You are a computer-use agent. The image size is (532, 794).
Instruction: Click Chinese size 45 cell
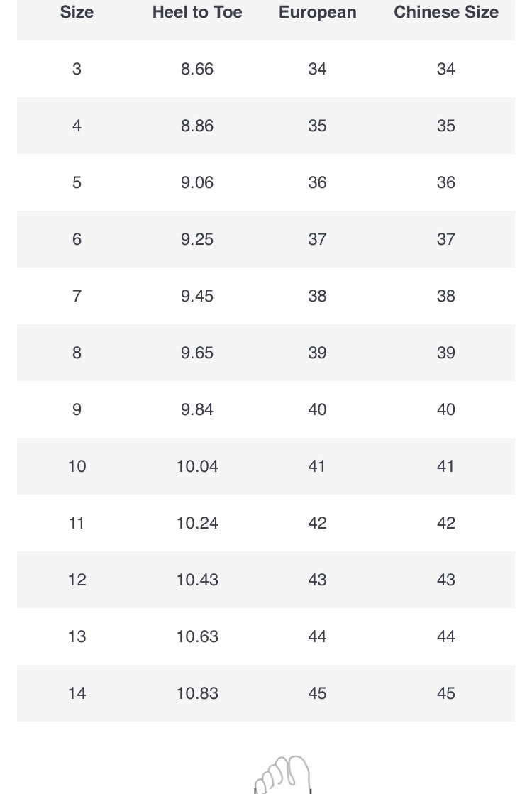(445, 693)
